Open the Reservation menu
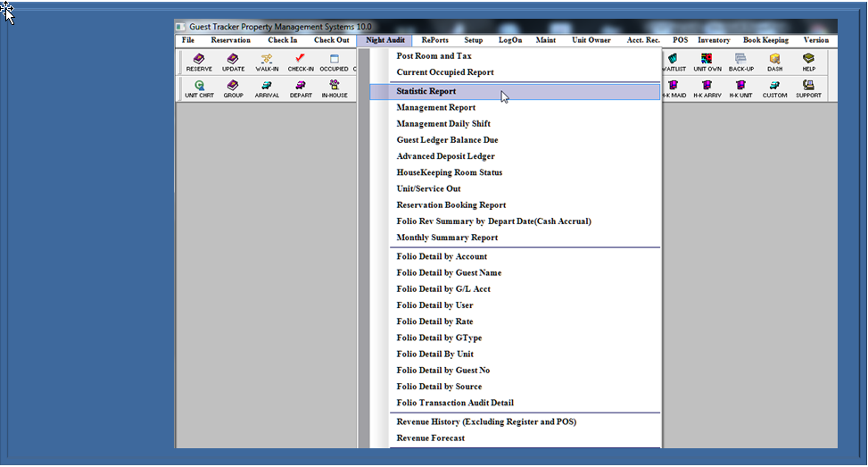This screenshot has width=868, height=467. [x=230, y=40]
